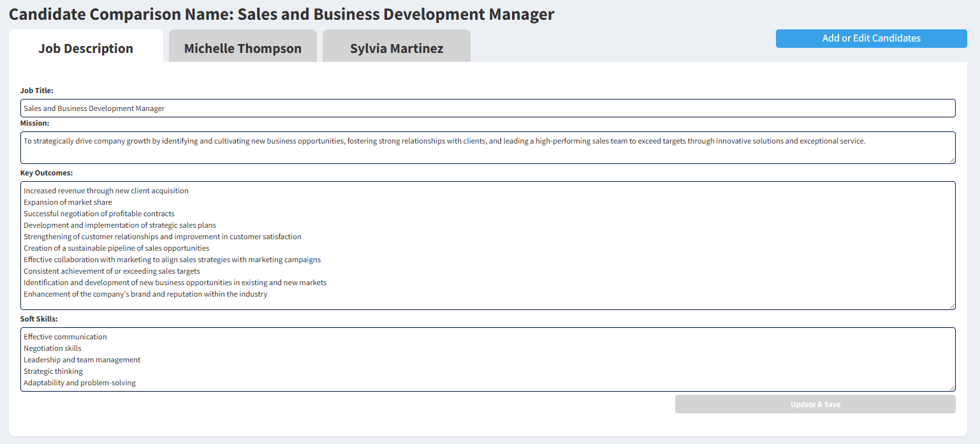Screen dimensions: 980x444
Task: Select the Job Description tab
Action: (85, 48)
